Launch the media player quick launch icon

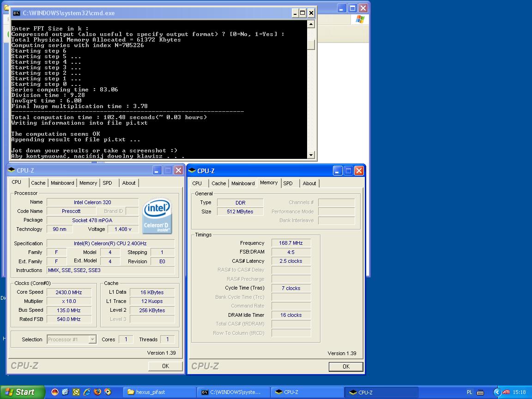(x=108, y=392)
